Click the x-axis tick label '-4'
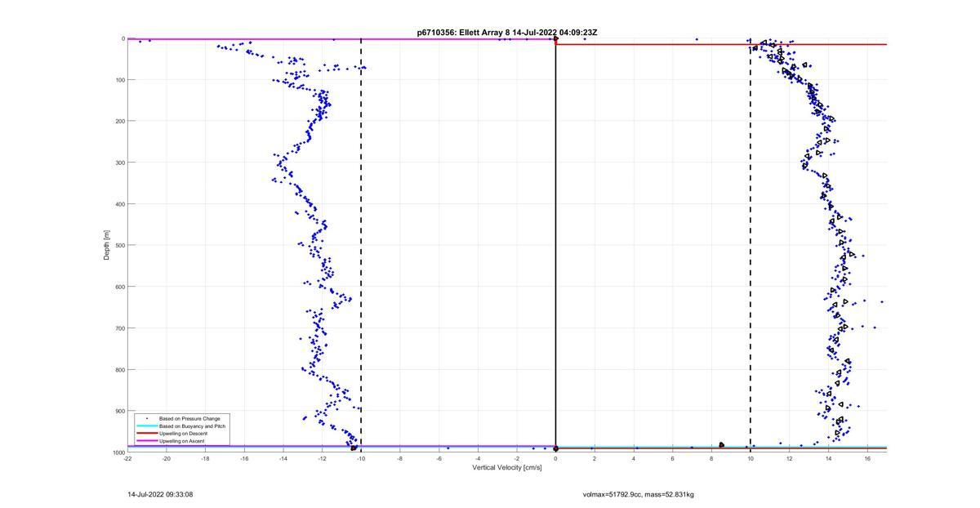Screen dimensions: 980x508 click(x=478, y=459)
